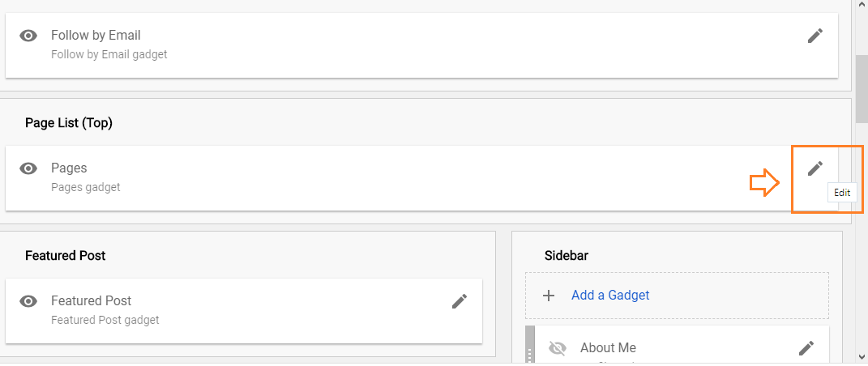Open editor via Featured Post pencil icon
This screenshot has height=366, width=868.
(460, 301)
